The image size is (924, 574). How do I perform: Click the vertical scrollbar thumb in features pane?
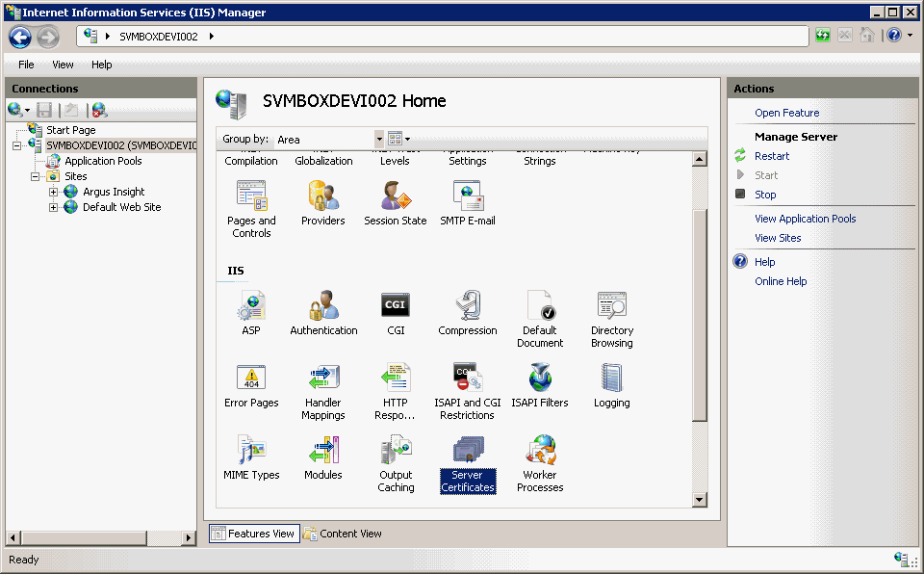[700, 316]
